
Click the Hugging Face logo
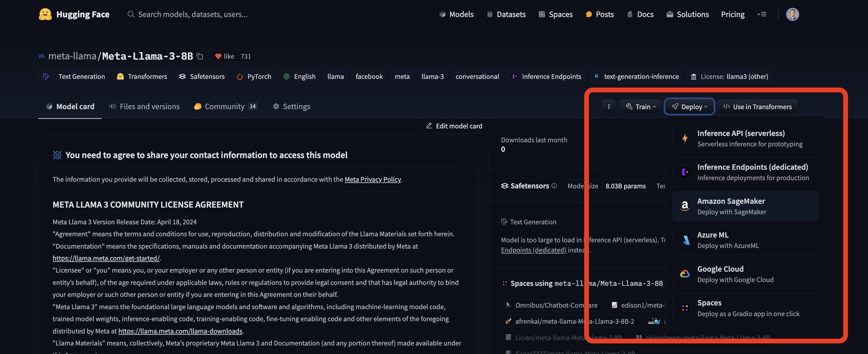(x=74, y=14)
